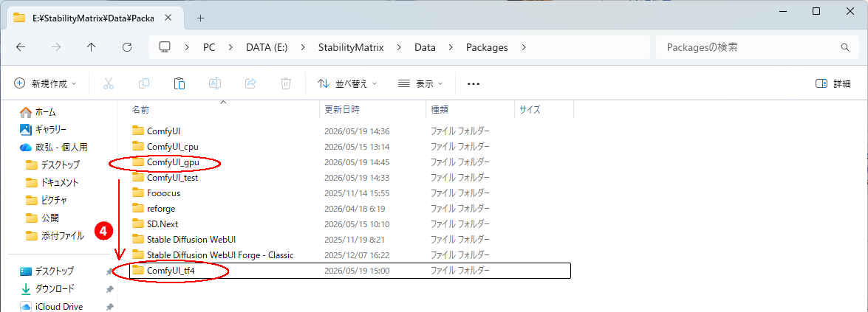Sort by 更新日時 column header
868x312 pixels.
tap(342, 109)
